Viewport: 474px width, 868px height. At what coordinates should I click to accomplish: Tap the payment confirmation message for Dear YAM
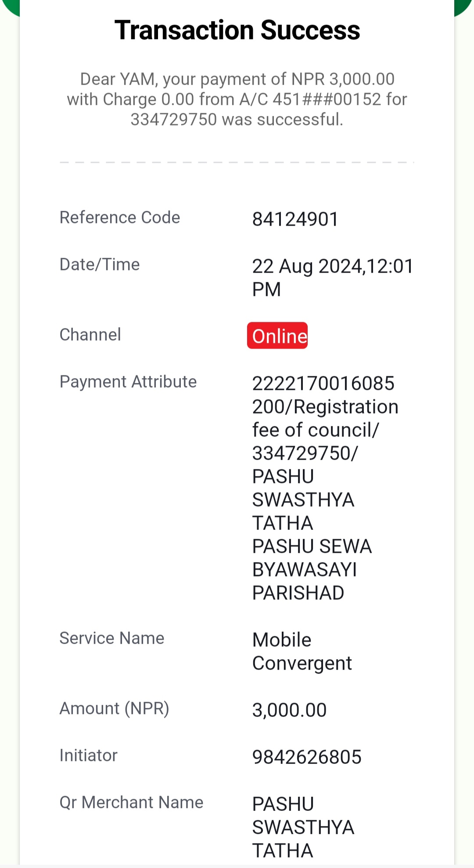(237, 99)
